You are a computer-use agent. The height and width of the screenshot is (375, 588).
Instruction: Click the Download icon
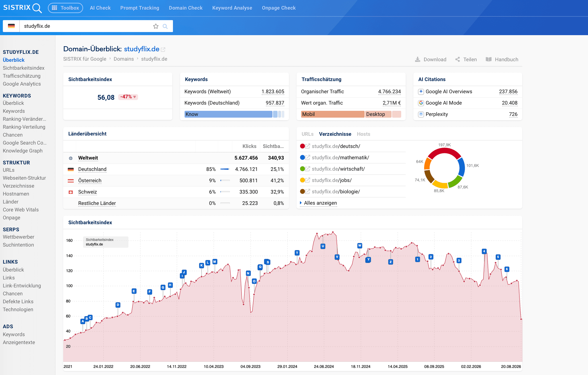pos(418,60)
